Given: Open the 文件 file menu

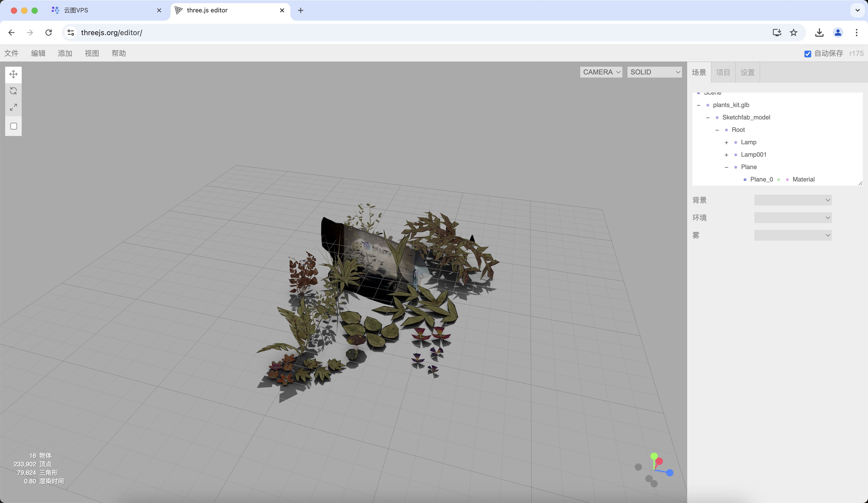Looking at the screenshot, I should tap(11, 54).
